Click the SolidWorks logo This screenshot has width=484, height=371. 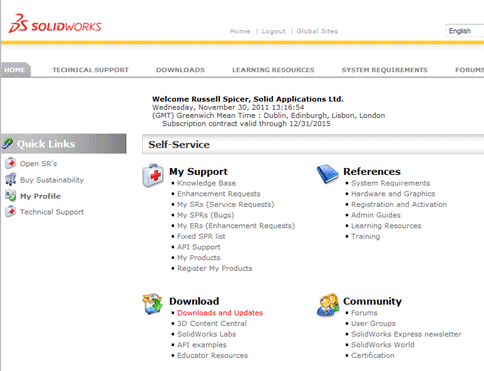click(55, 23)
